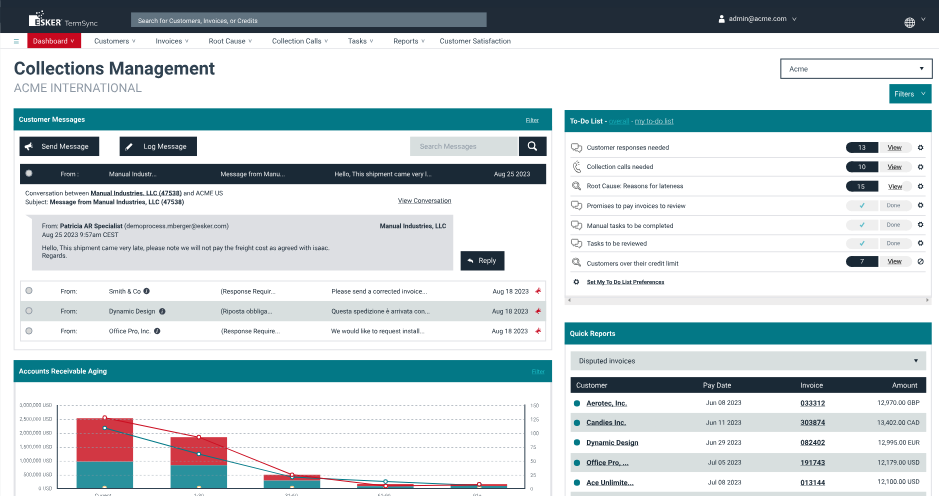Click the admin user profile icon
This screenshot has width=939, height=496.
point(722,19)
